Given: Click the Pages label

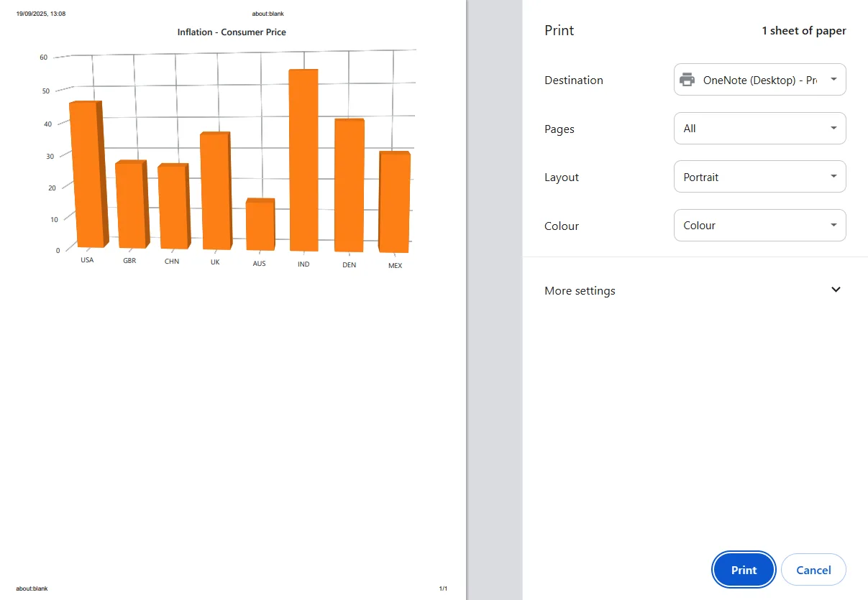Looking at the screenshot, I should point(559,129).
